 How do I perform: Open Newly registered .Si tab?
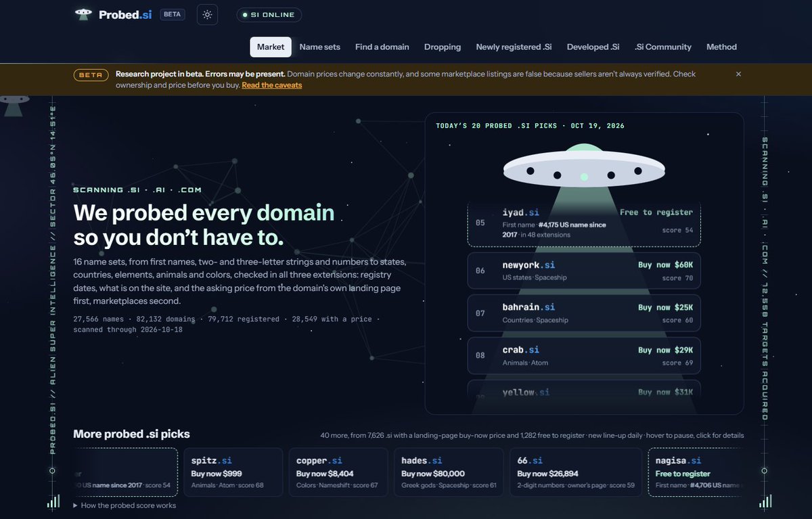coord(514,47)
